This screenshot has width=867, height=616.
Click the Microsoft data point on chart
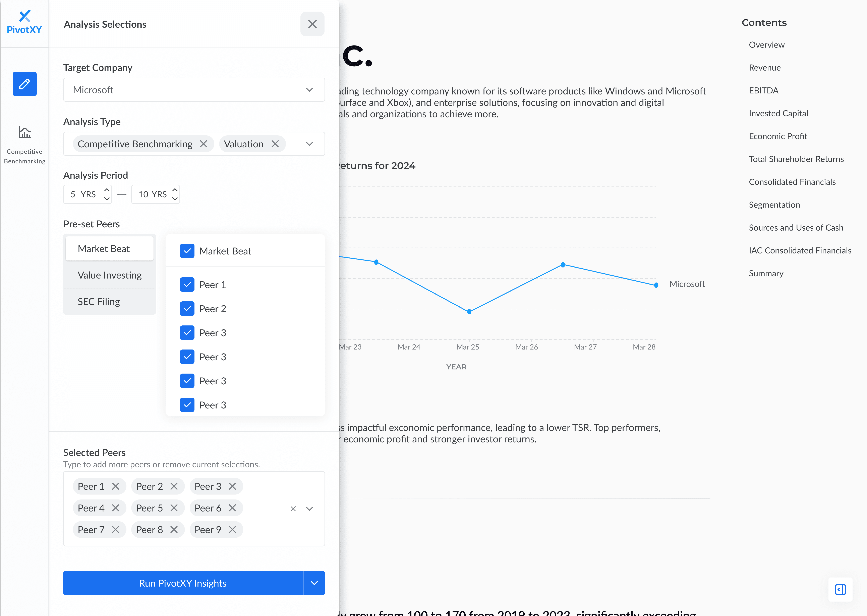coord(656,285)
